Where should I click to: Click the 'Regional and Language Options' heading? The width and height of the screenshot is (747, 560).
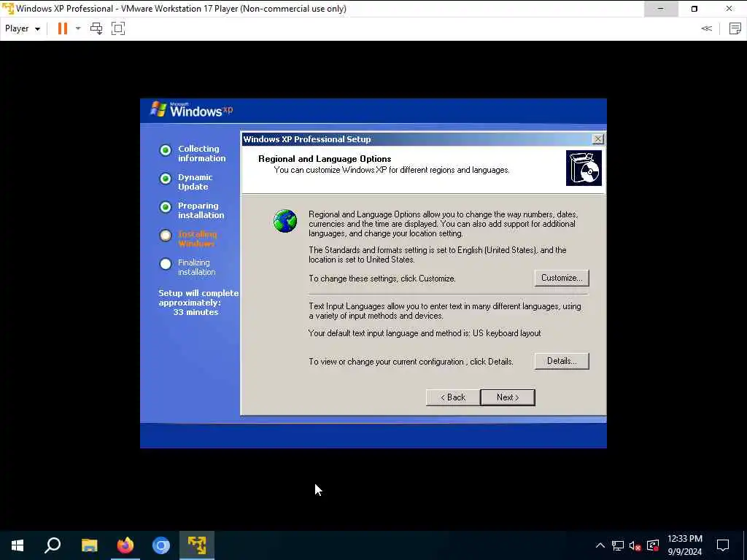[x=325, y=159]
